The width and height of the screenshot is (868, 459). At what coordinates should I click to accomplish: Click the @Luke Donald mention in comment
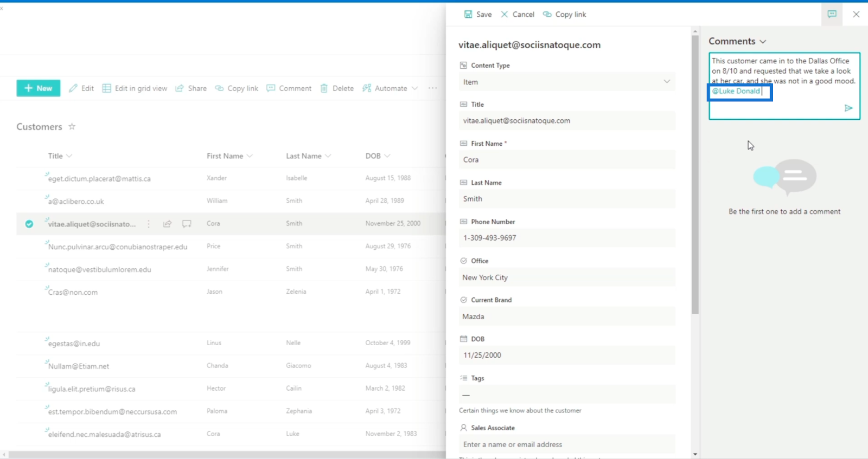[736, 91]
